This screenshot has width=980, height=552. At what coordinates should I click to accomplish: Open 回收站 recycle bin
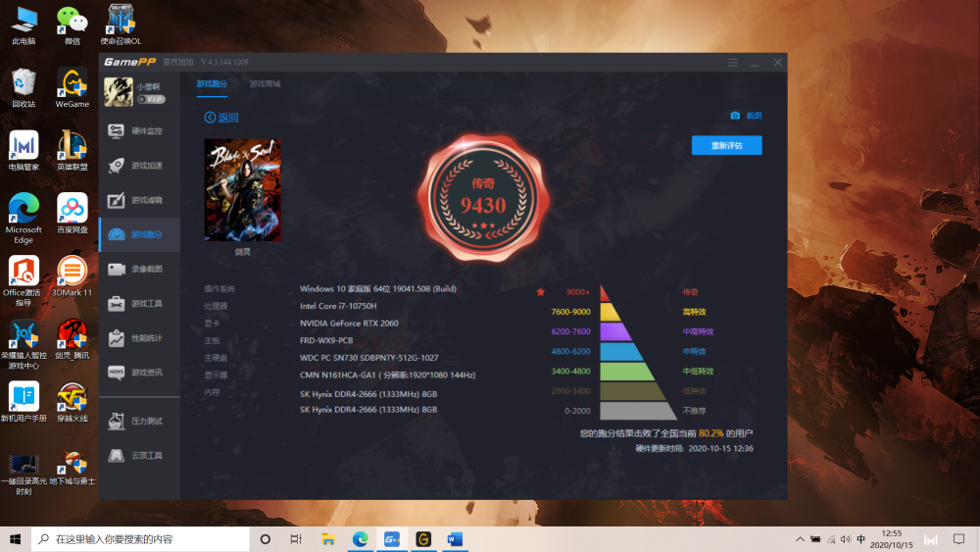point(24,87)
